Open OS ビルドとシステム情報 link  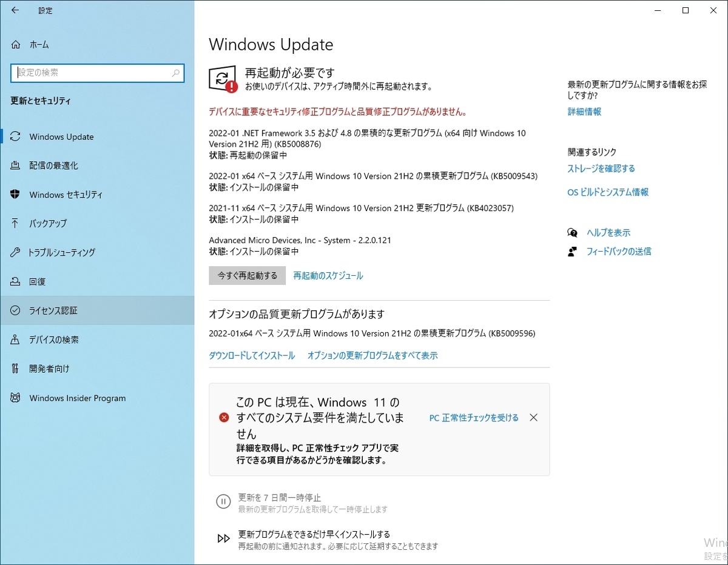click(x=608, y=192)
